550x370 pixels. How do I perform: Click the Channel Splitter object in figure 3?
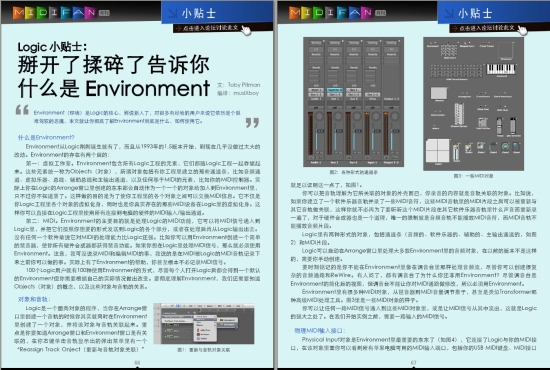click(459, 114)
